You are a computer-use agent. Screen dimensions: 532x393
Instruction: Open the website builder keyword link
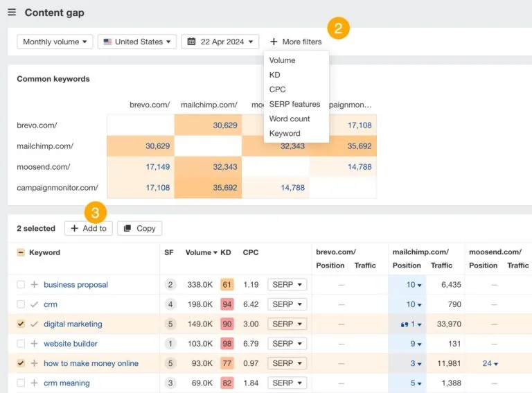71,344
